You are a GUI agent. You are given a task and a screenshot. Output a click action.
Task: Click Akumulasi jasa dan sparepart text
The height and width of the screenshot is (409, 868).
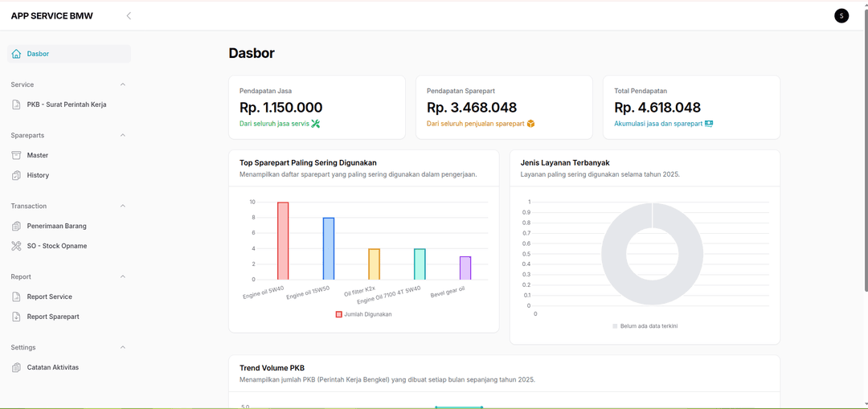click(658, 124)
